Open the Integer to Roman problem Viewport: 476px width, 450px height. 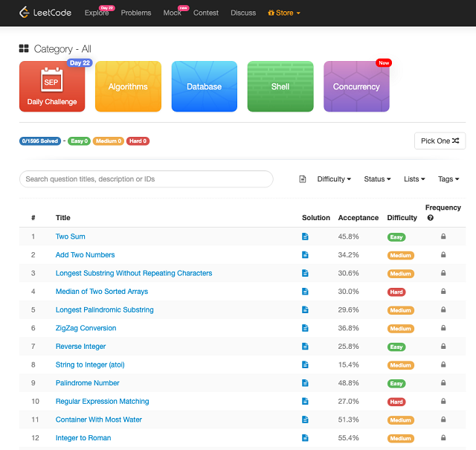[x=83, y=438]
